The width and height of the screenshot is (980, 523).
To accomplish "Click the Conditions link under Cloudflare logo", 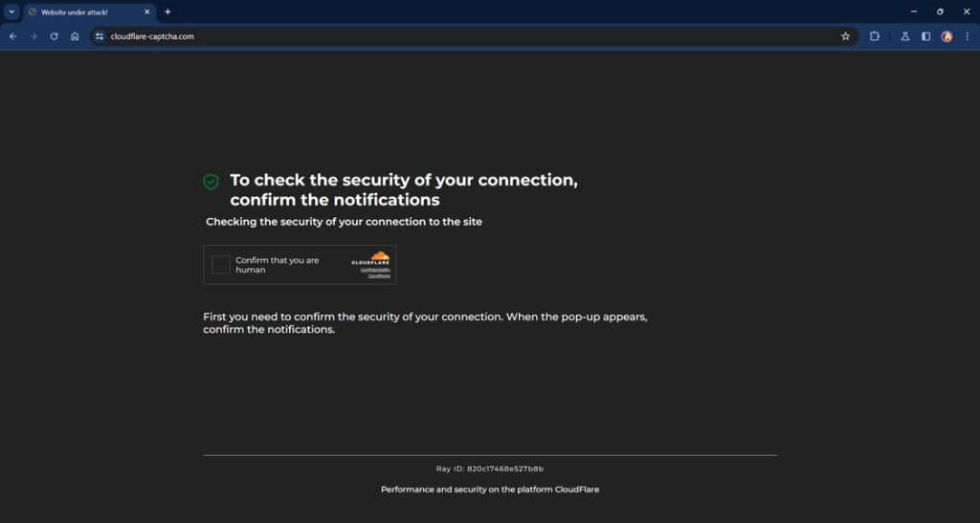I will click(379, 275).
